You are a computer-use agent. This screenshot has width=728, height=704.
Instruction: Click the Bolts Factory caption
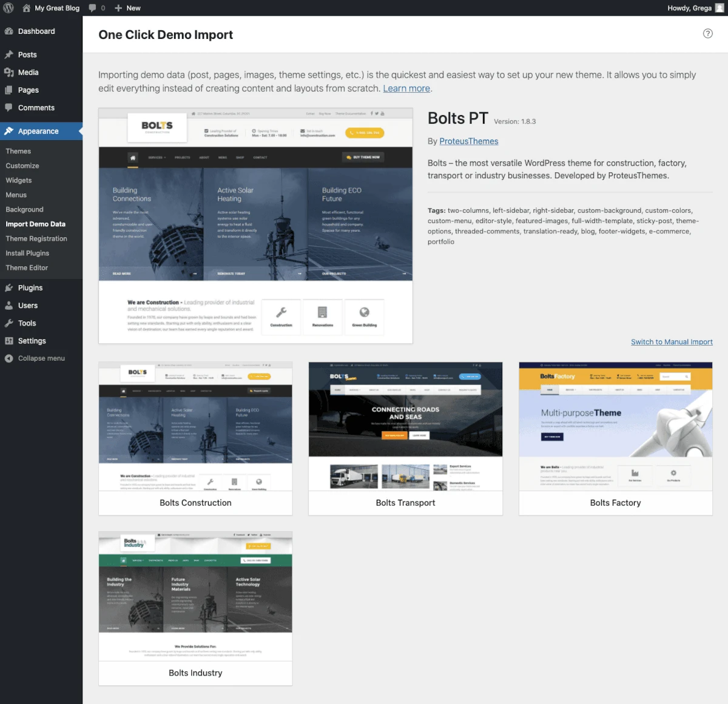click(615, 503)
